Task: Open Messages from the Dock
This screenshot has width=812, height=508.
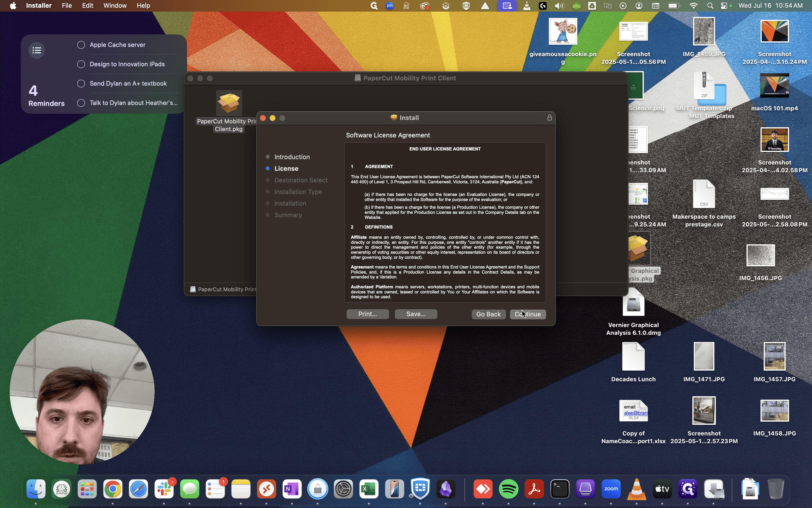Action: point(190,489)
